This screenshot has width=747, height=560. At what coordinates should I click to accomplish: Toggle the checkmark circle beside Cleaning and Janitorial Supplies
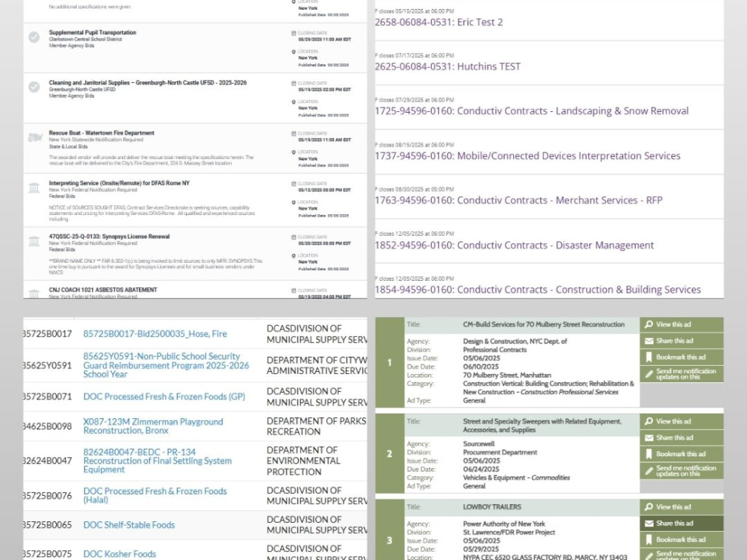33,86
